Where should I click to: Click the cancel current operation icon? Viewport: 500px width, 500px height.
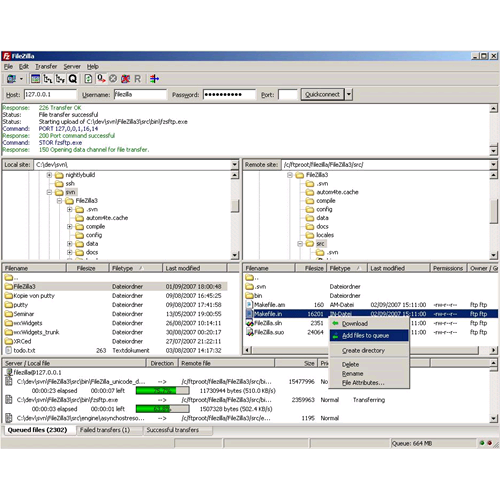(x=113, y=79)
